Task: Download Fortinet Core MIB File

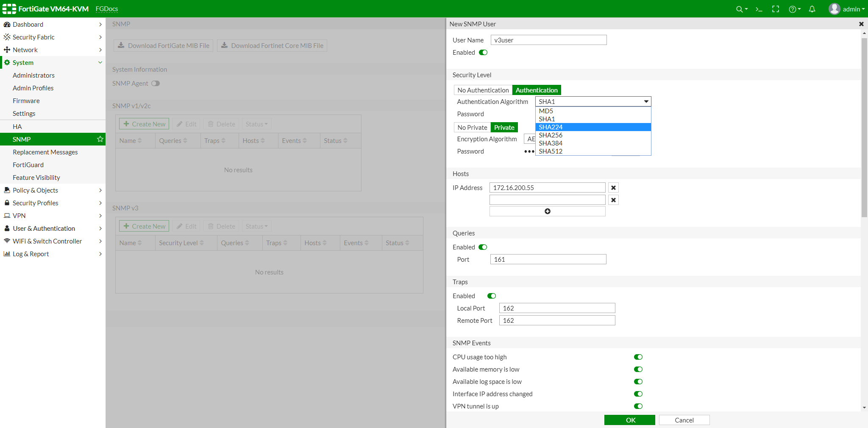Action: [272, 46]
